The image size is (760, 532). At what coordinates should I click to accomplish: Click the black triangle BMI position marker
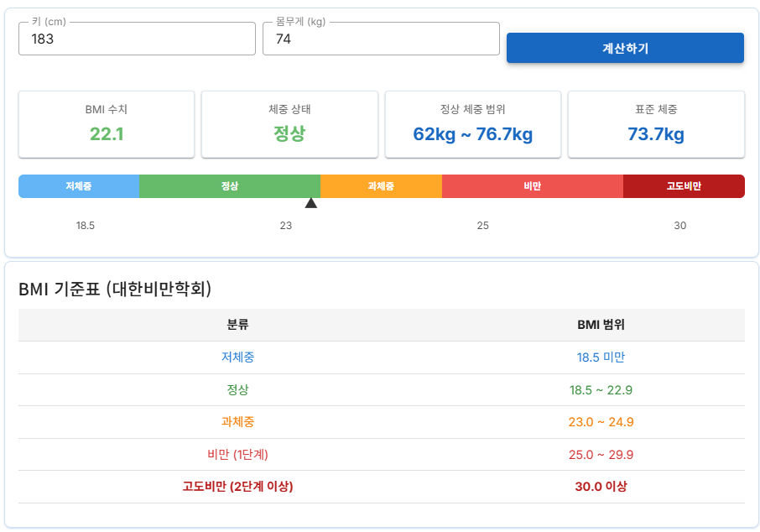click(x=311, y=203)
